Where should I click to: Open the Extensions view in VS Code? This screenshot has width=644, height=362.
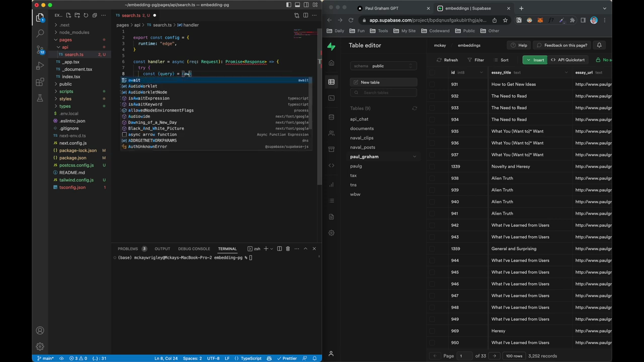(x=40, y=82)
